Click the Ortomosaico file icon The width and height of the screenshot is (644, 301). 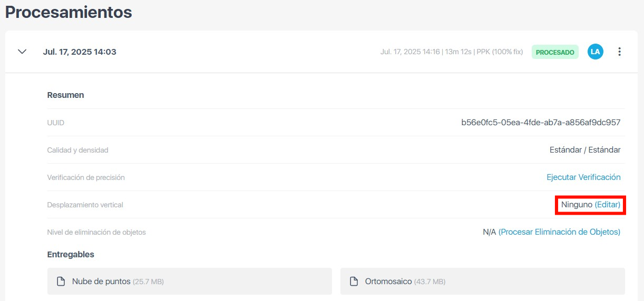click(354, 282)
